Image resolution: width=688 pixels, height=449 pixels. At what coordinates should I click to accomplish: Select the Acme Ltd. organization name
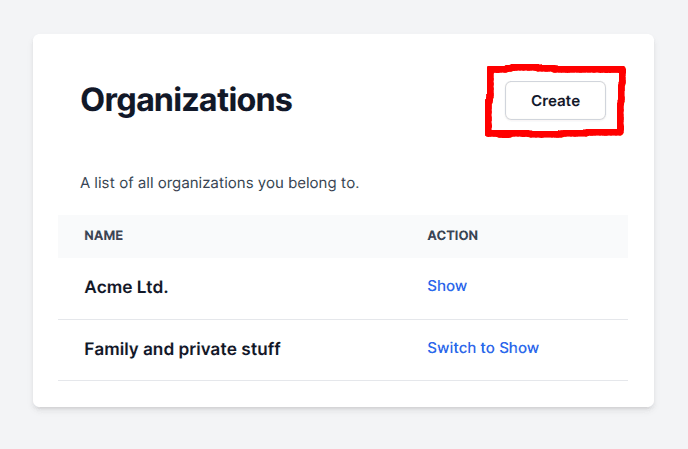(126, 287)
